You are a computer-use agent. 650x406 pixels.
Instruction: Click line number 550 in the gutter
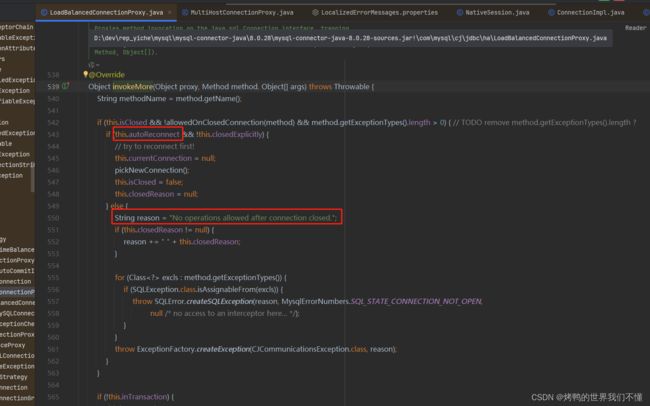53,218
